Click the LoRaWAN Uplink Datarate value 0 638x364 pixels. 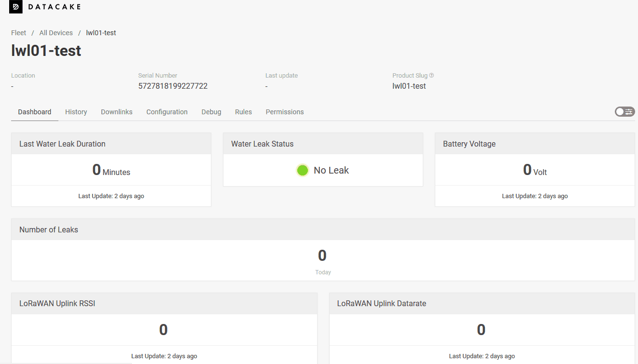(481, 330)
